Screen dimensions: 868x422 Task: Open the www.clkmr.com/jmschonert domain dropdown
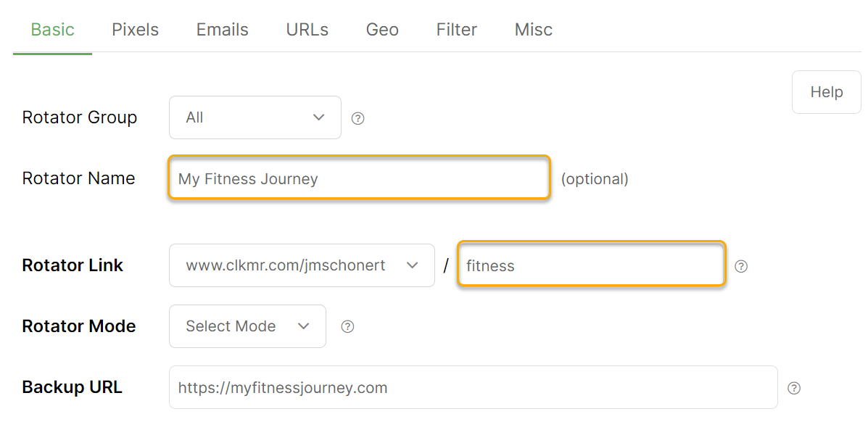click(302, 265)
